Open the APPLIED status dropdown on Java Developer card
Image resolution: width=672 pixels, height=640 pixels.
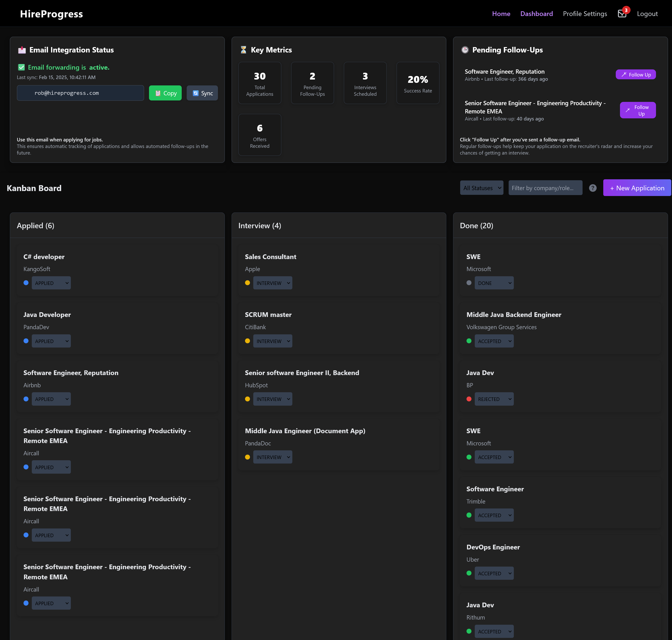point(51,340)
